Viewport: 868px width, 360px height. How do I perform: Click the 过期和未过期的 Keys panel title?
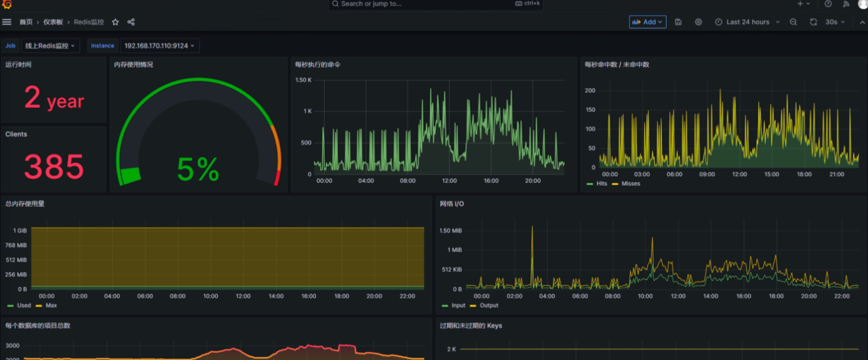click(471, 326)
